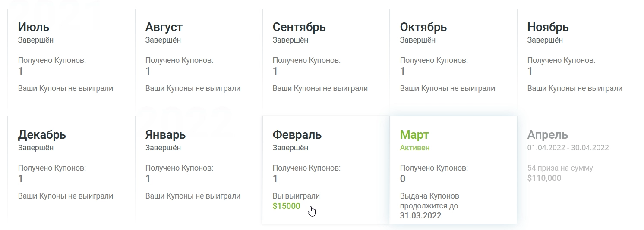Click "Завершён" status under Ноябрь
The width and height of the screenshot is (644, 230).
545,40
